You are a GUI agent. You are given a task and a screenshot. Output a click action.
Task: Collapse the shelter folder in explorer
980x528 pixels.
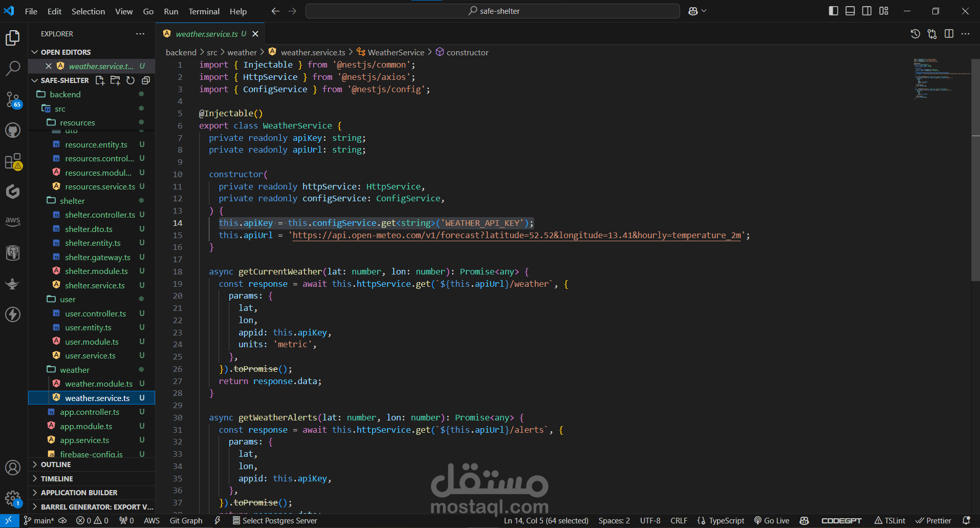pyautogui.click(x=92, y=201)
